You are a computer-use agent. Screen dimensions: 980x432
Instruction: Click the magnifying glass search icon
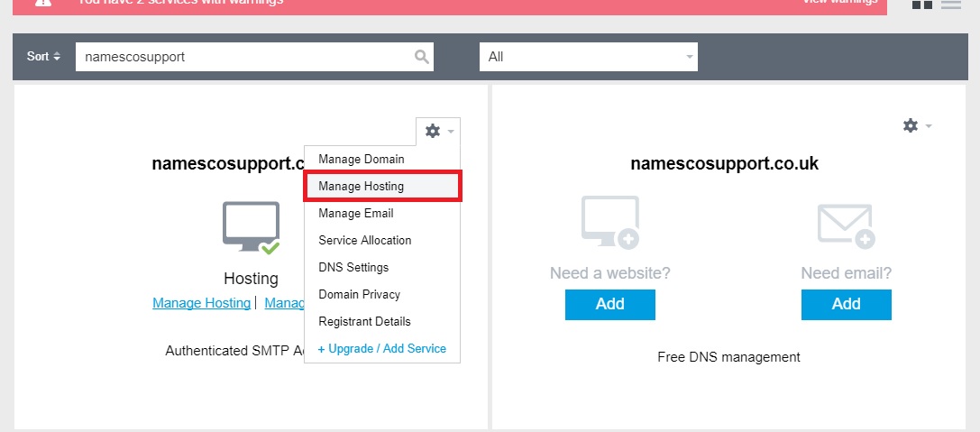(x=422, y=57)
